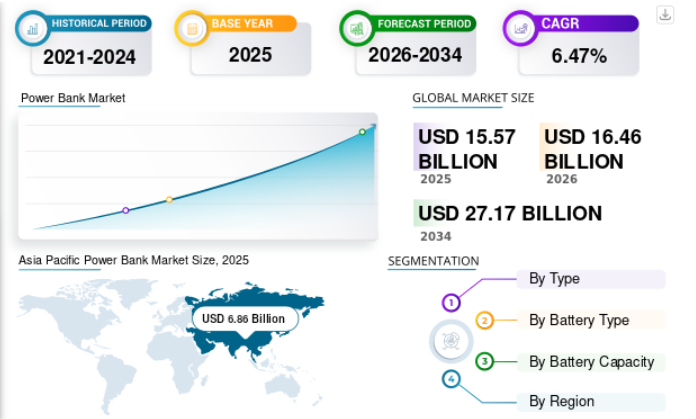Viewport: 696px width, 419px height.
Task: Click the Base Year calendar icon
Action: 192,29
